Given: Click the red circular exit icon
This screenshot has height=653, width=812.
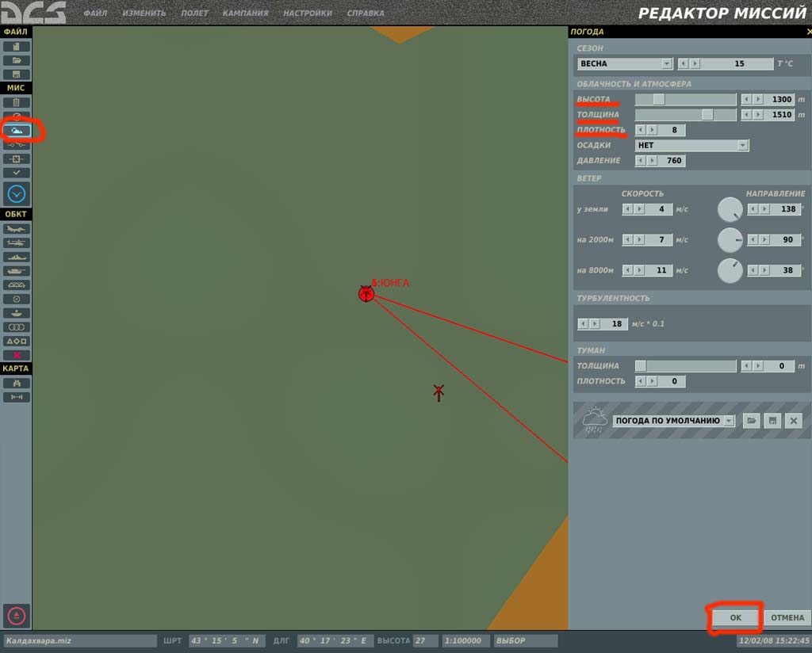Looking at the screenshot, I should (16, 616).
